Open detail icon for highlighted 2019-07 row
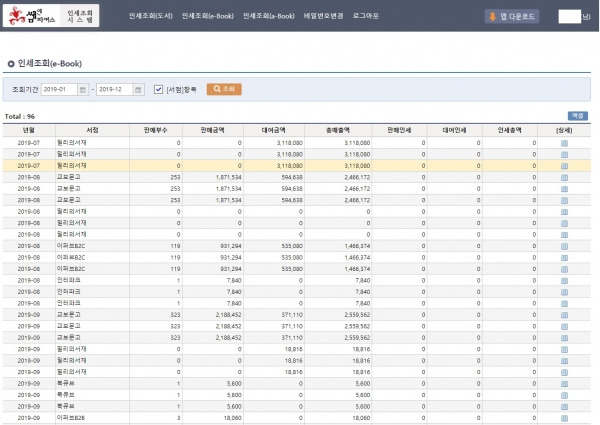Viewport: 600px width, 425px height. tap(564, 166)
